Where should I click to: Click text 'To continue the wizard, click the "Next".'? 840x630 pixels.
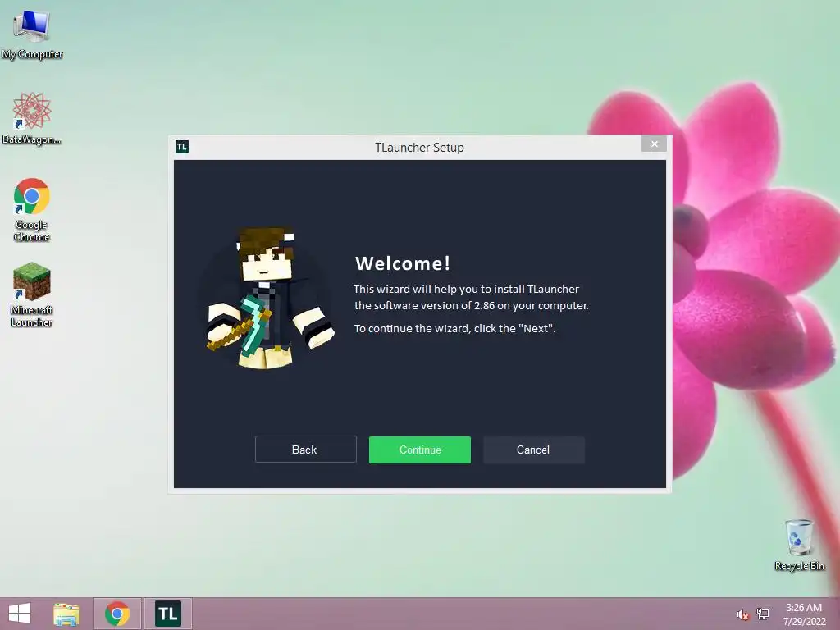454,328
